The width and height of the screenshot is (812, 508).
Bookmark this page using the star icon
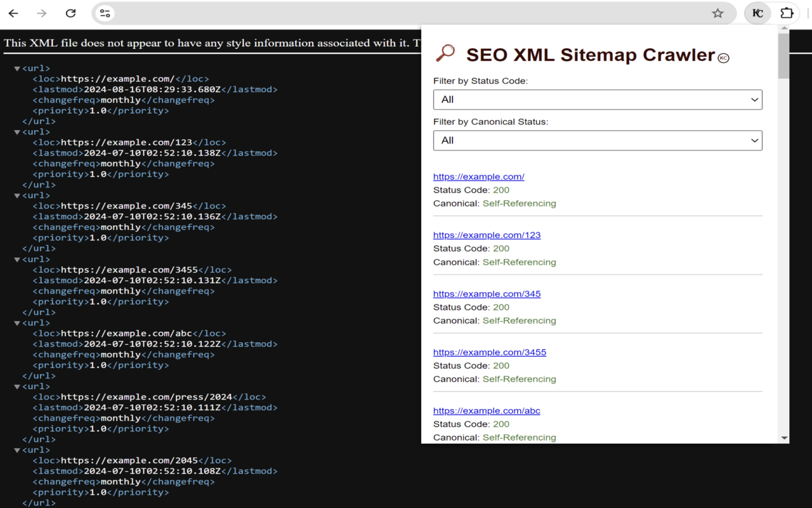[717, 13]
